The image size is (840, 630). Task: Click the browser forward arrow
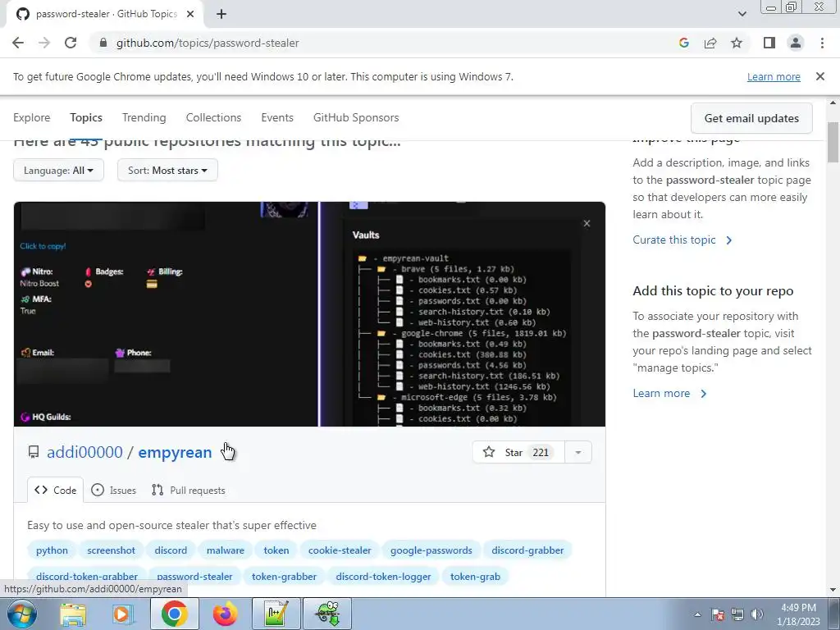coord(44,43)
